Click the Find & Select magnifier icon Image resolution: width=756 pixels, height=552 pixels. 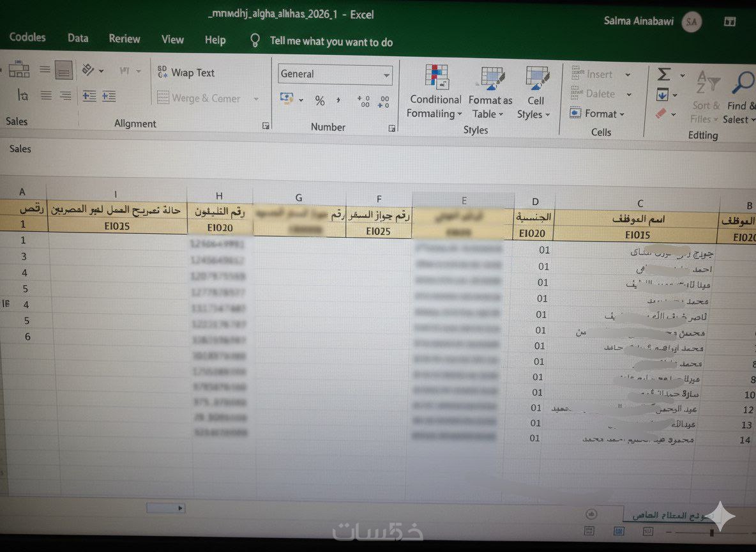click(x=743, y=82)
